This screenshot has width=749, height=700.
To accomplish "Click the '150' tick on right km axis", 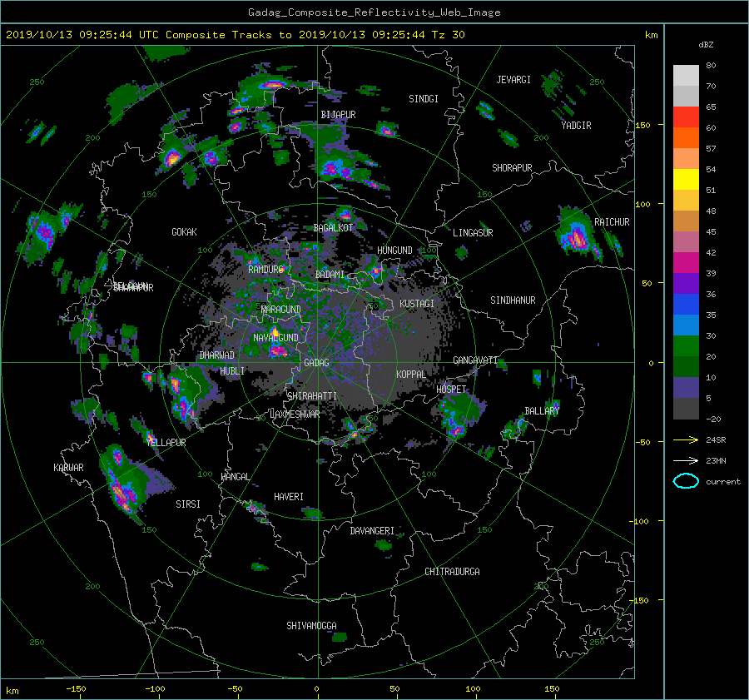I will [x=642, y=125].
